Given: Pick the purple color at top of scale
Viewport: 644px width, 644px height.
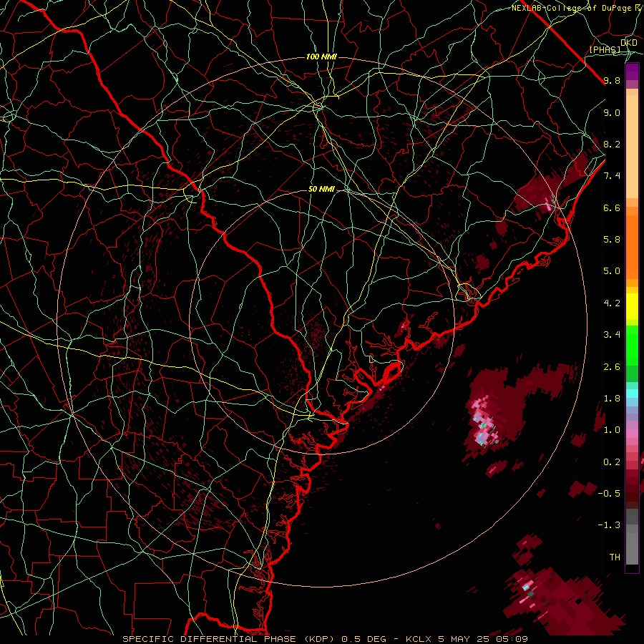Looking at the screenshot, I should (632, 72).
